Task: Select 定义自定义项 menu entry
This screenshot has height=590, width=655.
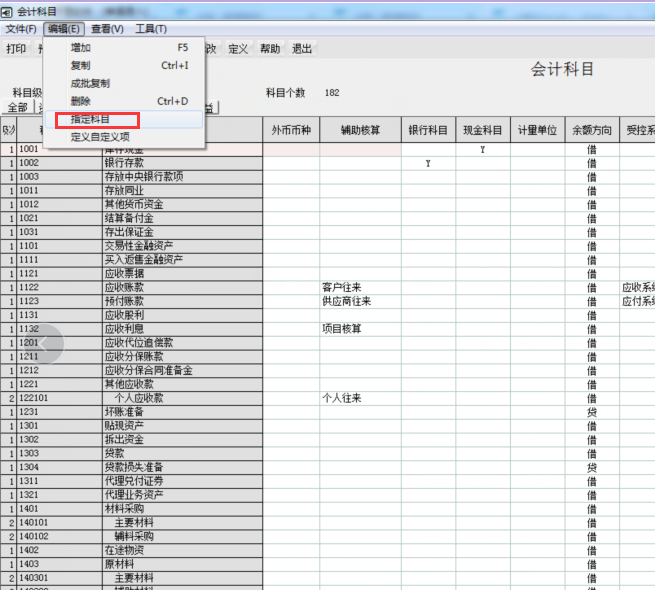Action: tap(124, 137)
